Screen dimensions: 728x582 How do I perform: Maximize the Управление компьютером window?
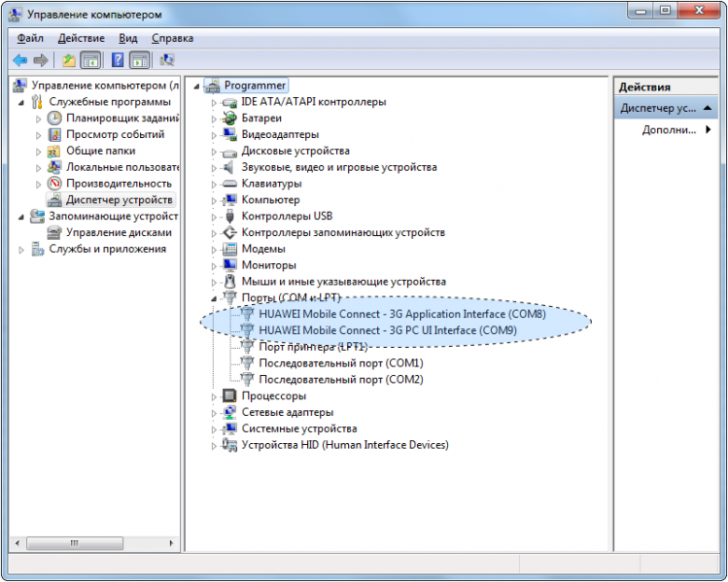tap(666, 11)
